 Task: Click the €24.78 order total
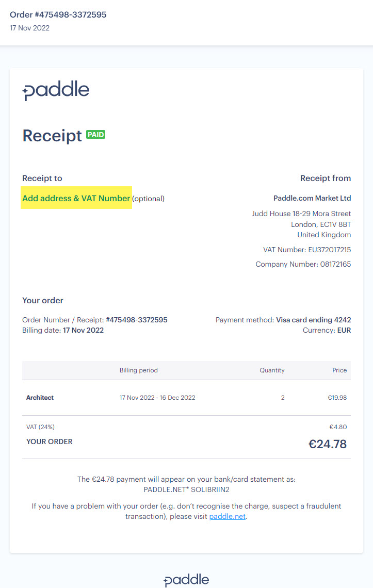(328, 444)
